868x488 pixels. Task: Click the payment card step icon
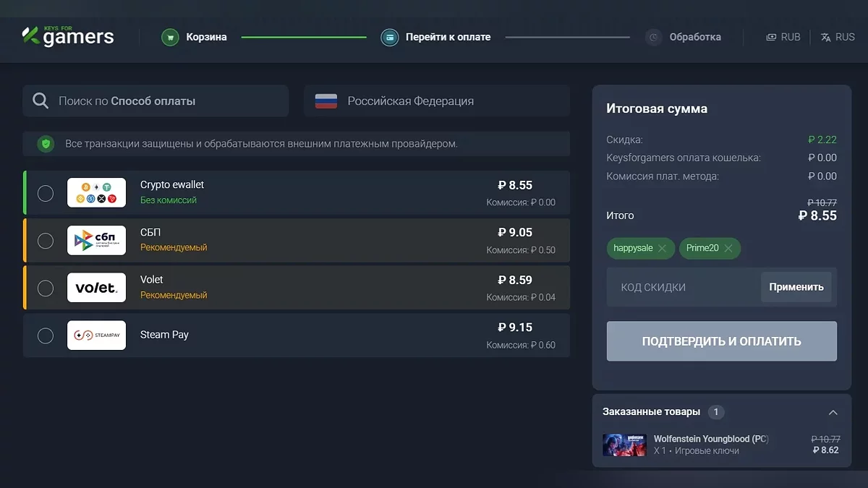coord(390,37)
